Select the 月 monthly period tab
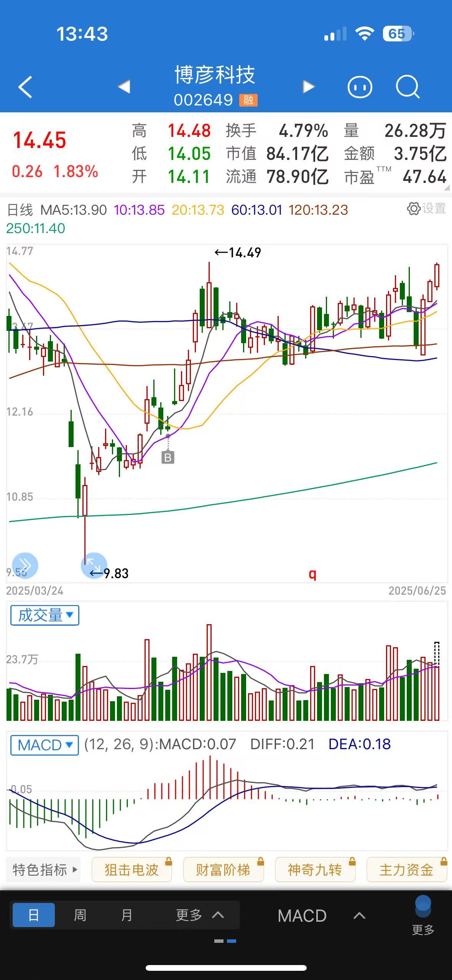 pos(127,916)
